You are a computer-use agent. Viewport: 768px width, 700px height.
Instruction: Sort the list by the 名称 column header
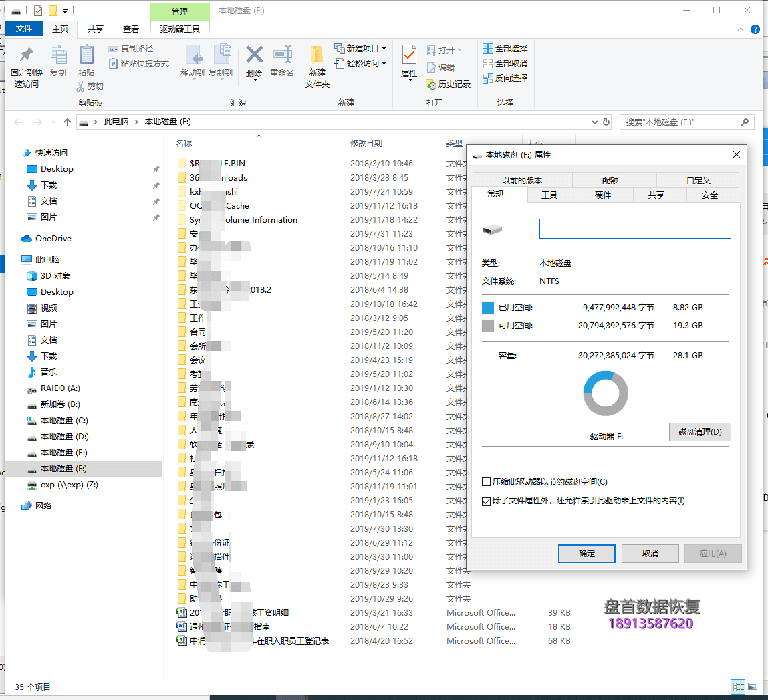184,144
